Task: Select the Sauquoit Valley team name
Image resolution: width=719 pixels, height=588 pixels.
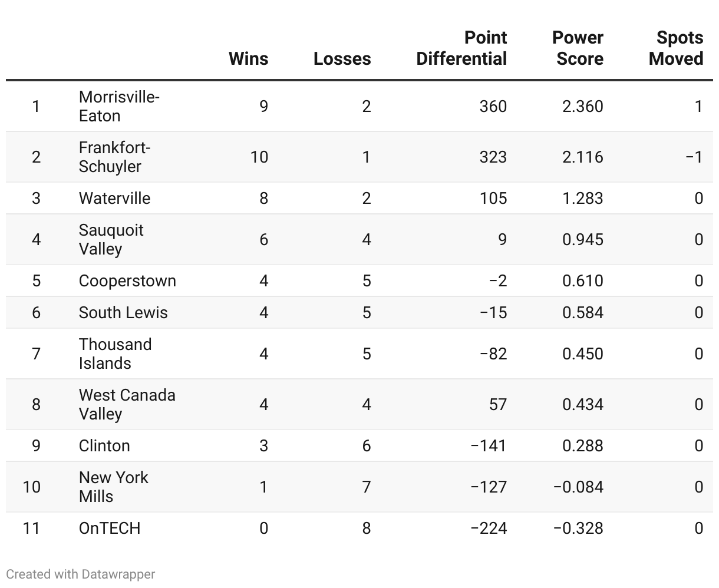Action: pos(111,239)
